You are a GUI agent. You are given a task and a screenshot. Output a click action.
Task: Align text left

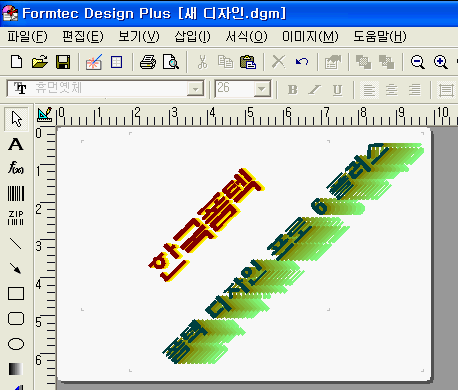[369, 90]
